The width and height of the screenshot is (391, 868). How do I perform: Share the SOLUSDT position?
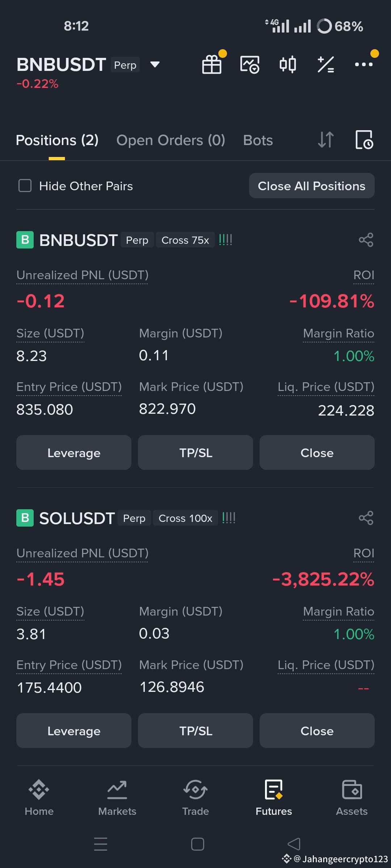coord(366,518)
